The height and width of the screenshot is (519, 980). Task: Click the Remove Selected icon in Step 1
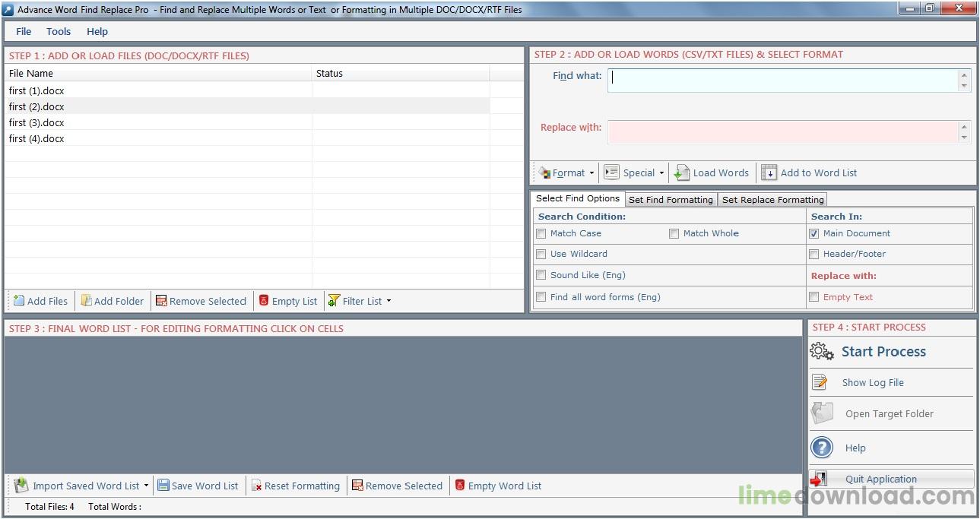pos(161,301)
